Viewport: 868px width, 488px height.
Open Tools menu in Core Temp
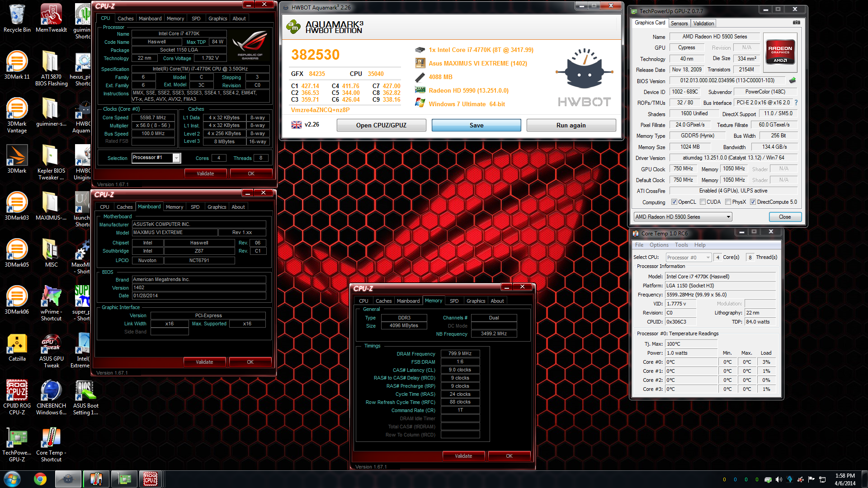681,245
